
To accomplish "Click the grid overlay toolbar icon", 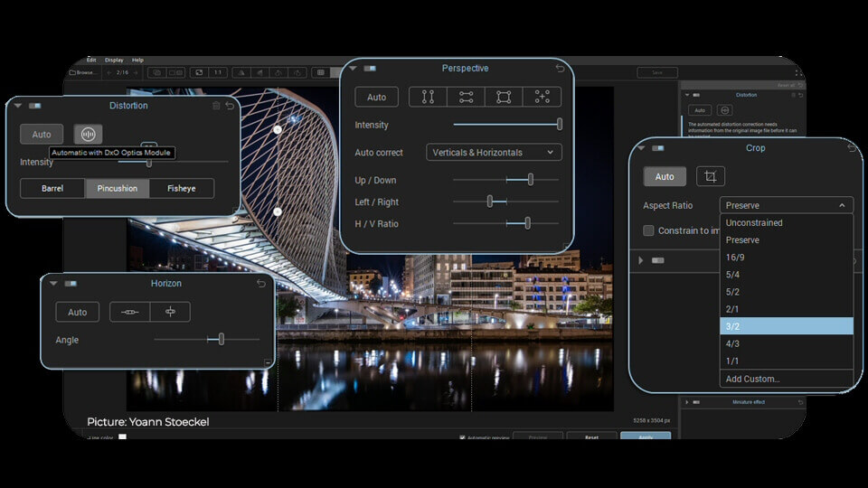I will 320,72.
